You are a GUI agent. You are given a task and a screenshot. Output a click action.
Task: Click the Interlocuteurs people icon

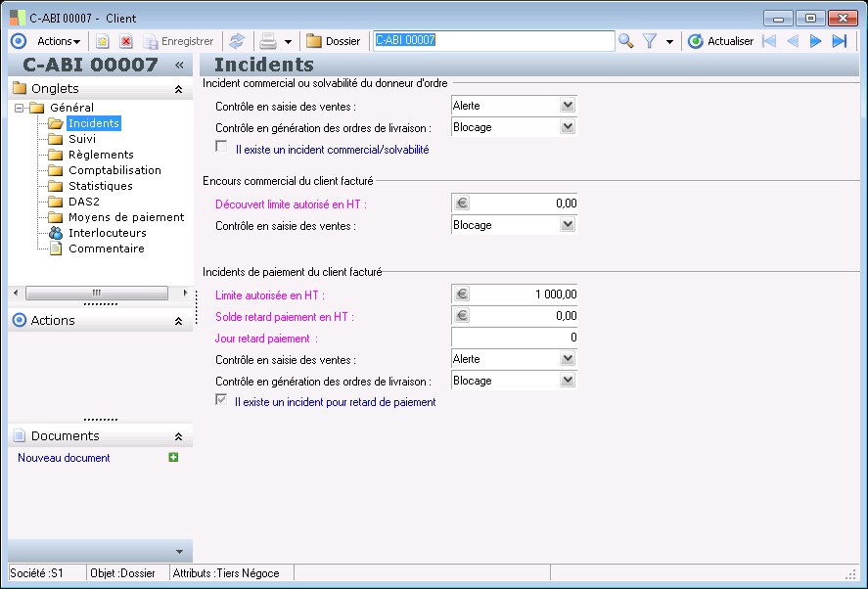click(56, 233)
